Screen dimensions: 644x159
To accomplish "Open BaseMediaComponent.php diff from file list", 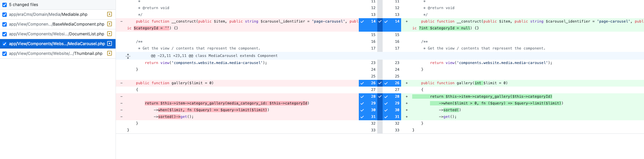I will (x=58, y=24).
